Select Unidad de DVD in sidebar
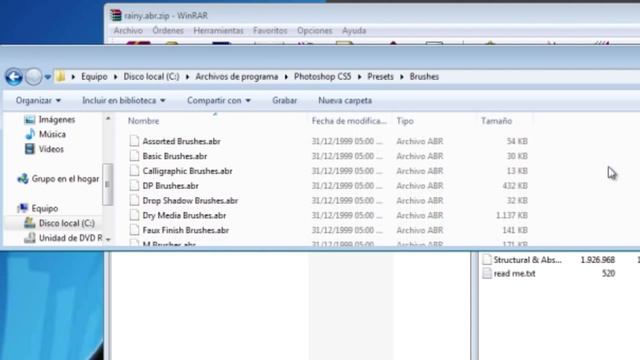The width and height of the screenshot is (640, 360). (x=70, y=238)
